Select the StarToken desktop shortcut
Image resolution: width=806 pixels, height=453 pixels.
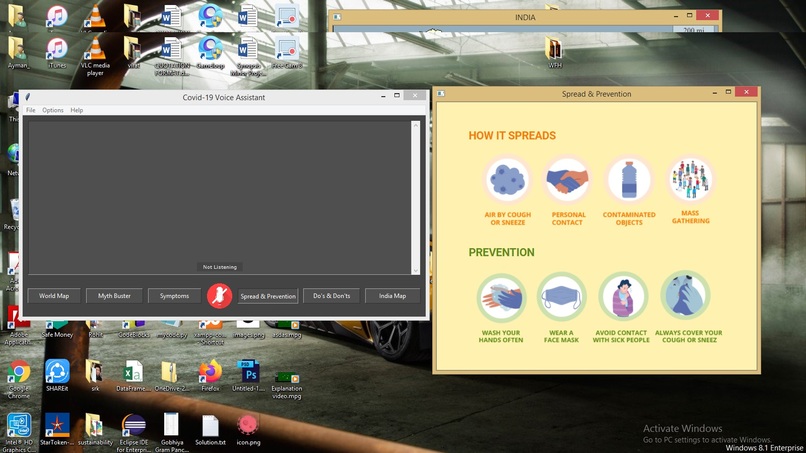click(57, 429)
